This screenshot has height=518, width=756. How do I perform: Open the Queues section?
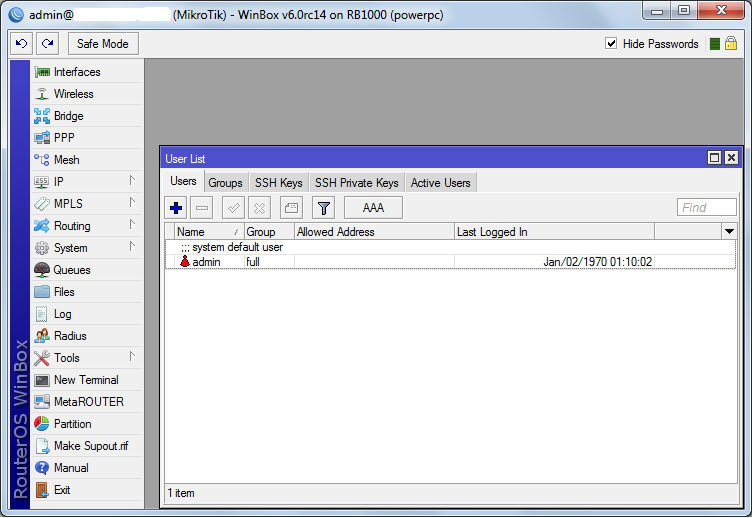pyautogui.click(x=87, y=270)
